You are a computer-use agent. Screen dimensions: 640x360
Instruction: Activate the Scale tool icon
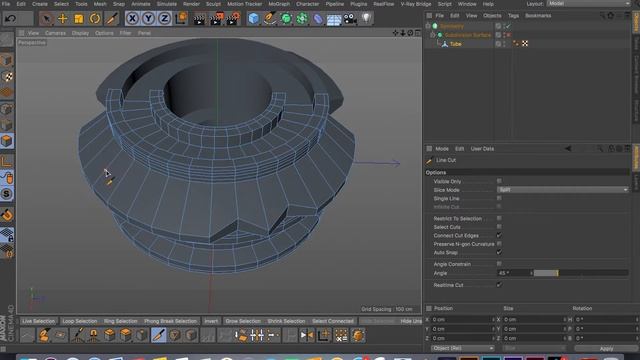pyautogui.click(x=78, y=18)
